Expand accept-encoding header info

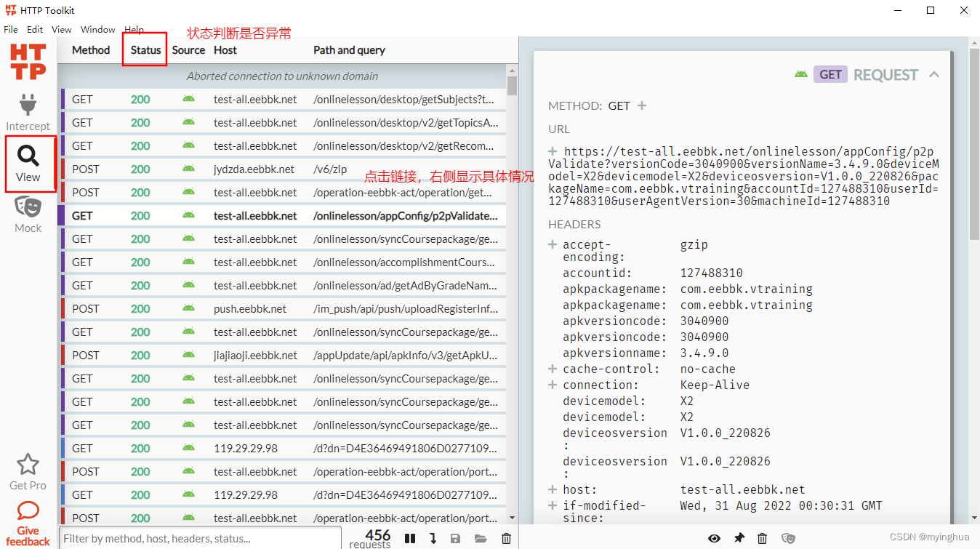553,244
